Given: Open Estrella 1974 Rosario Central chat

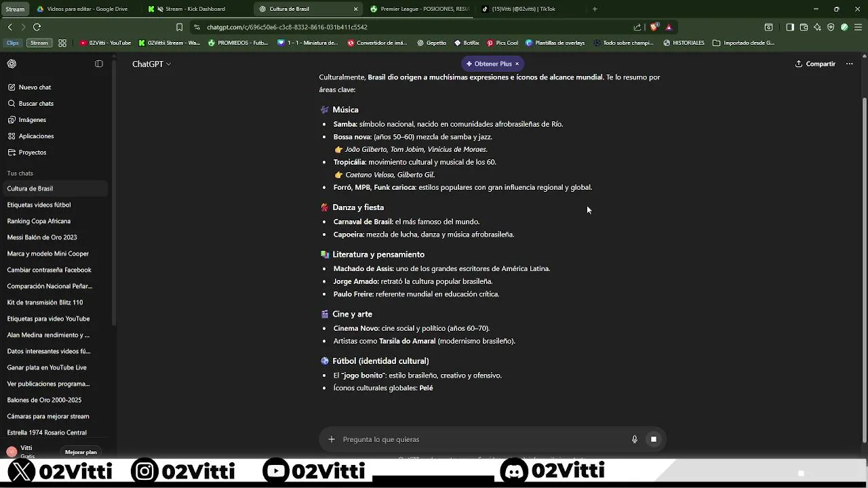Looking at the screenshot, I should coord(54,432).
